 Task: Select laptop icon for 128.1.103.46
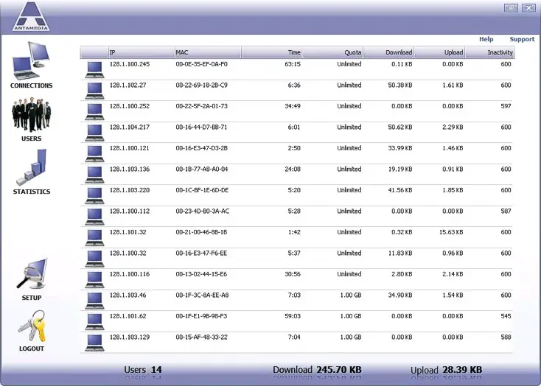pyautogui.click(x=94, y=301)
